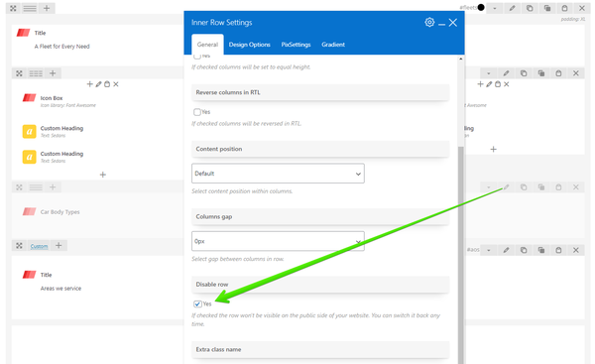Click the top-left row's drag move icon
Viewport: 595px width, 364px height.
click(13, 8)
